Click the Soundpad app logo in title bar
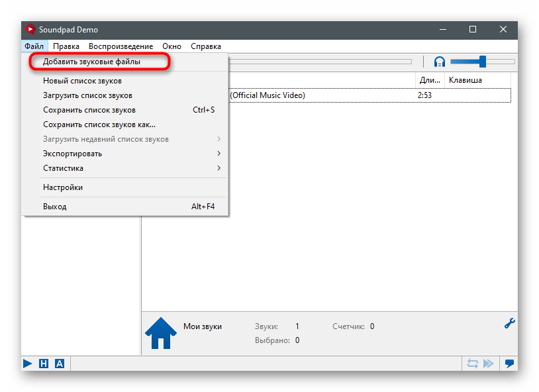This screenshot has width=539, height=392. (x=29, y=30)
